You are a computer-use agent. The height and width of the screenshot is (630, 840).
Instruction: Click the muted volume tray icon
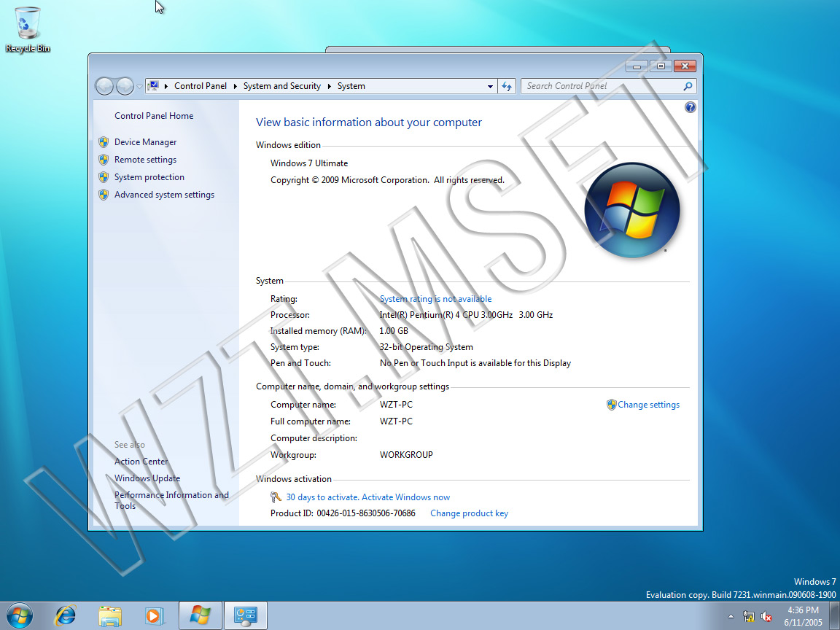[x=766, y=617]
